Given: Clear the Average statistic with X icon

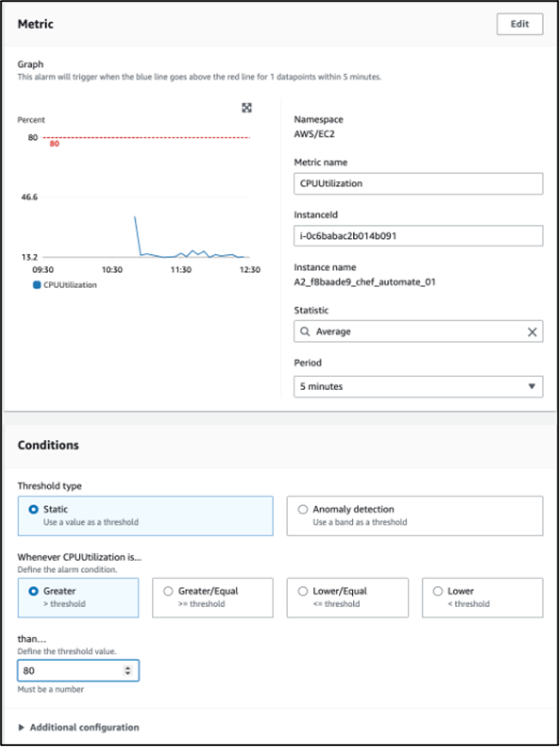Looking at the screenshot, I should click(532, 331).
